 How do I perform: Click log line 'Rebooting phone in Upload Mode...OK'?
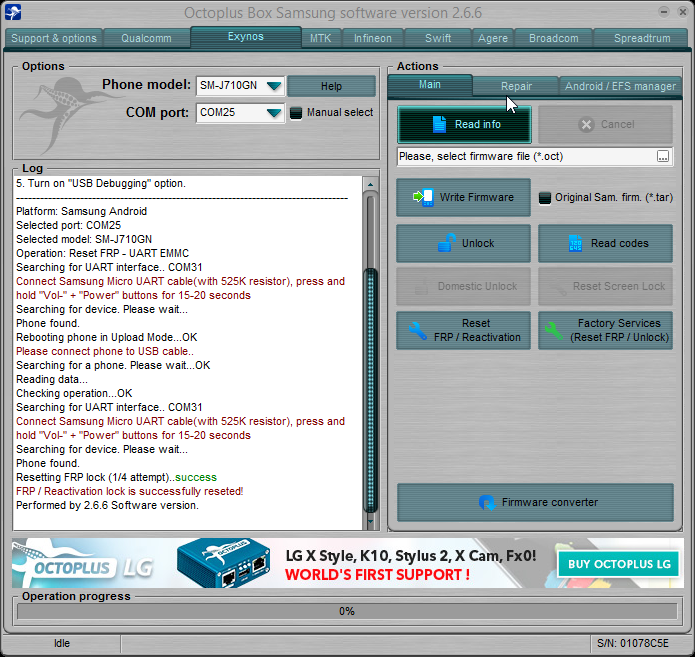click(106, 337)
